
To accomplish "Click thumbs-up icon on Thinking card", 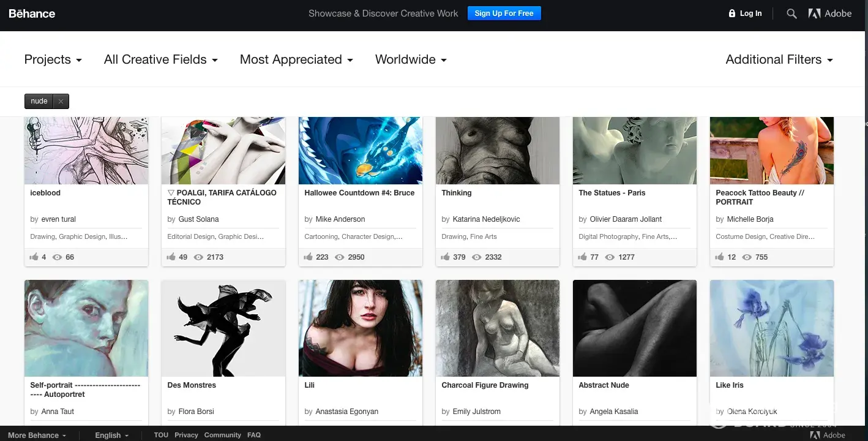I will click(x=446, y=257).
